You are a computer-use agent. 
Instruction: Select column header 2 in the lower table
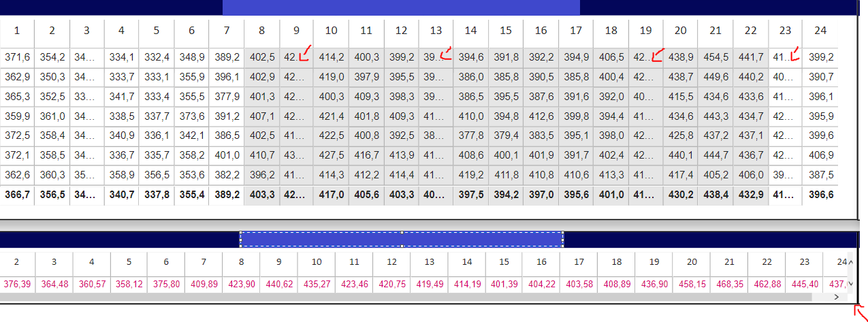tap(16, 262)
